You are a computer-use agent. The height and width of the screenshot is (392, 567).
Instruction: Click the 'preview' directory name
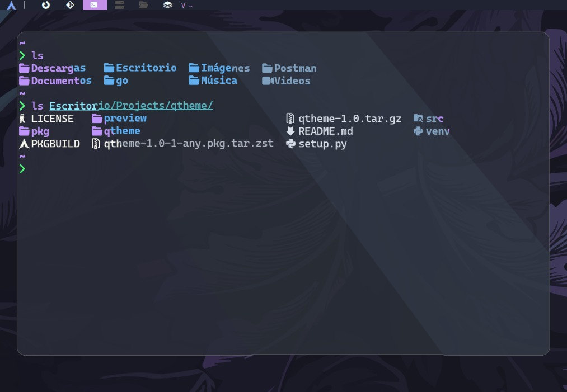point(125,119)
